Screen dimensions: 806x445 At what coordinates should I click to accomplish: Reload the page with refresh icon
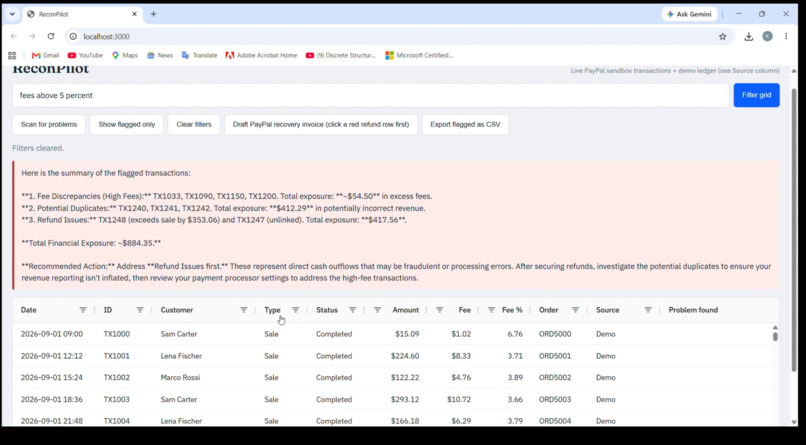[x=51, y=36]
